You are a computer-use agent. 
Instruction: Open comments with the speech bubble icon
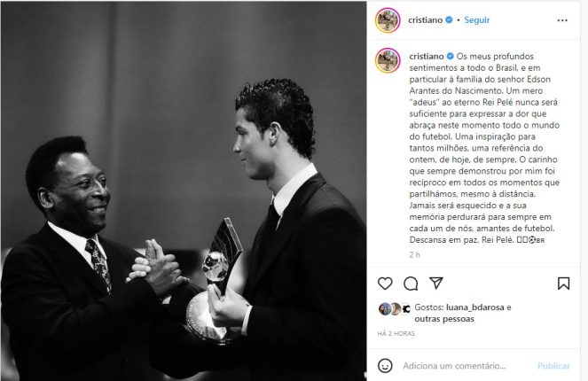pyautogui.click(x=411, y=284)
